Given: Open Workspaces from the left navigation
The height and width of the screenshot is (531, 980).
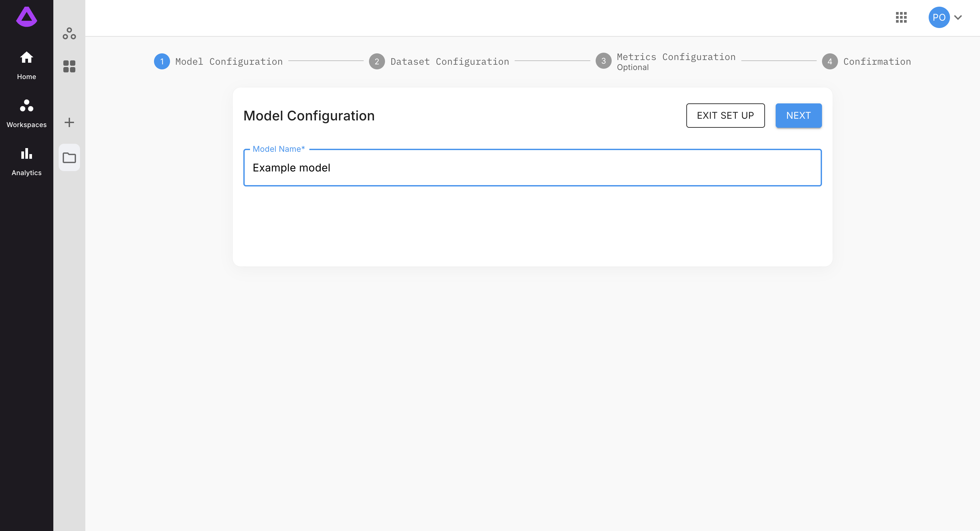Looking at the screenshot, I should click(26, 113).
